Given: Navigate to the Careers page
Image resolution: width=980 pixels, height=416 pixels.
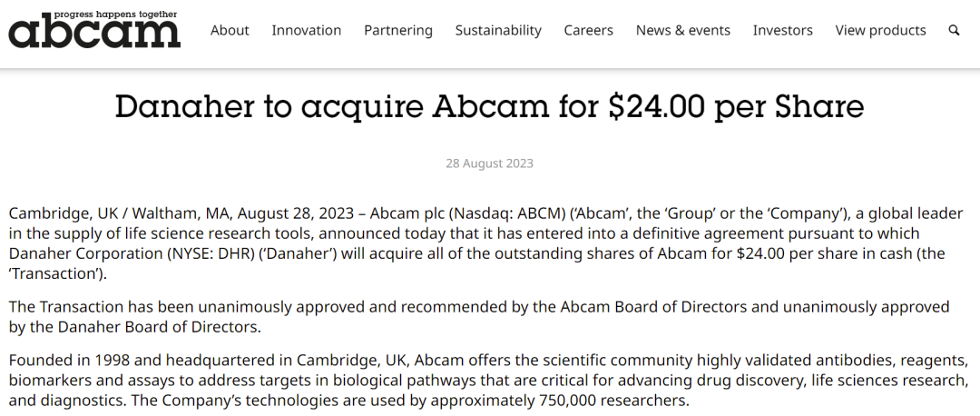Looking at the screenshot, I should pyautogui.click(x=589, y=31).
